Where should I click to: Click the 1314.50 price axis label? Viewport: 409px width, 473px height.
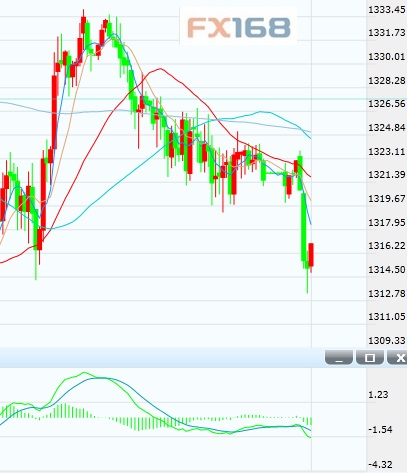387,269
